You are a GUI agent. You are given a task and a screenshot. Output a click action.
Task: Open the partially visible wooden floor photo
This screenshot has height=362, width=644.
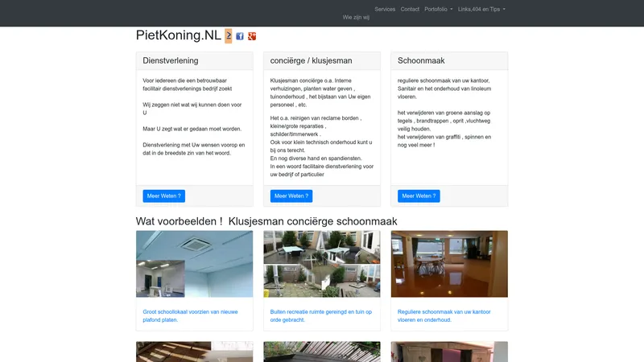point(194,352)
